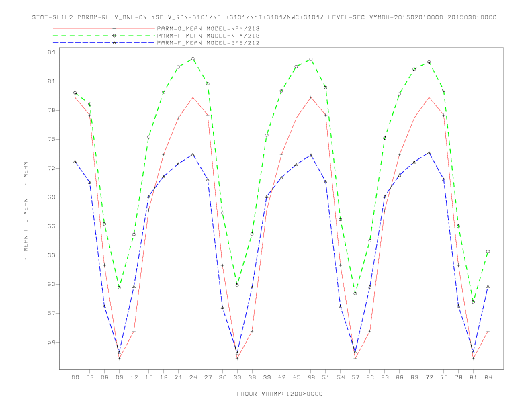Click x-axis forecast hour label 63

click(385, 377)
